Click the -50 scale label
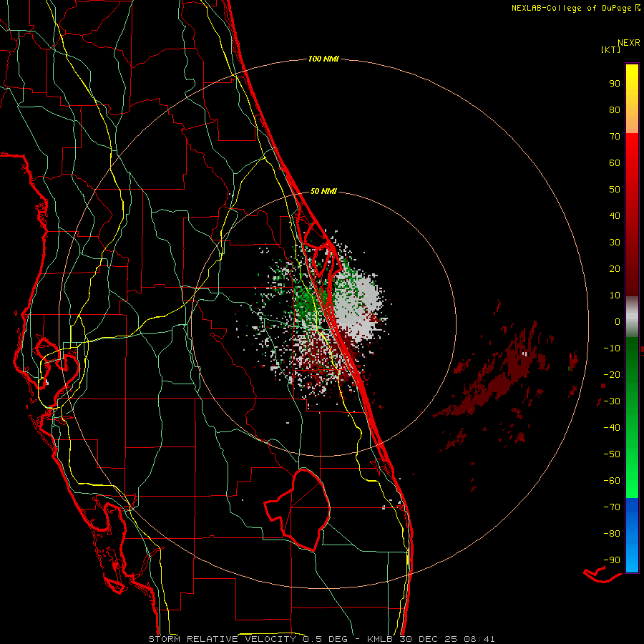Viewport: 644px width, 644px height. point(612,454)
